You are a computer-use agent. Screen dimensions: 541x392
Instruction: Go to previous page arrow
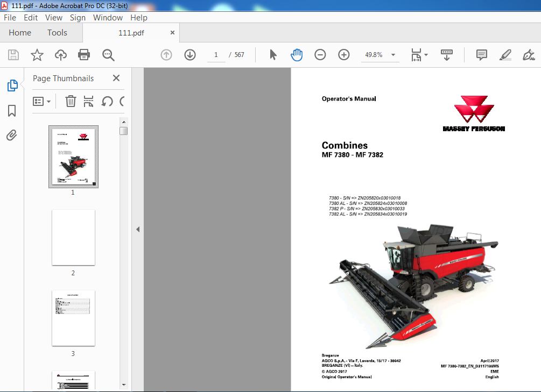pyautogui.click(x=166, y=55)
